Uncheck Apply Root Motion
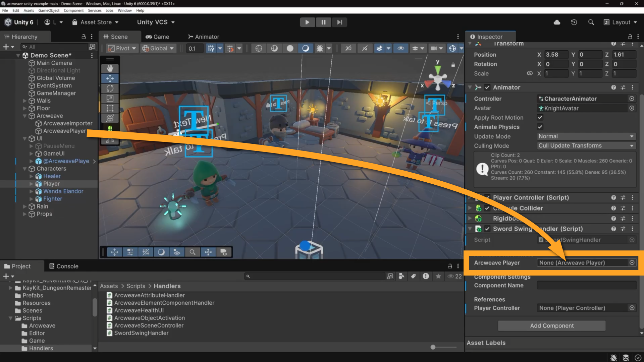Viewport: 644px width, 362px height. click(x=540, y=117)
